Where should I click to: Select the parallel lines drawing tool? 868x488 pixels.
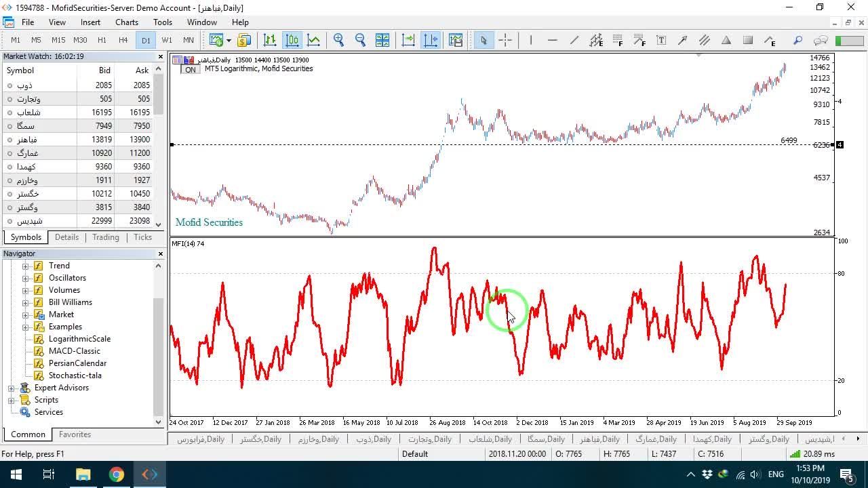coord(705,40)
